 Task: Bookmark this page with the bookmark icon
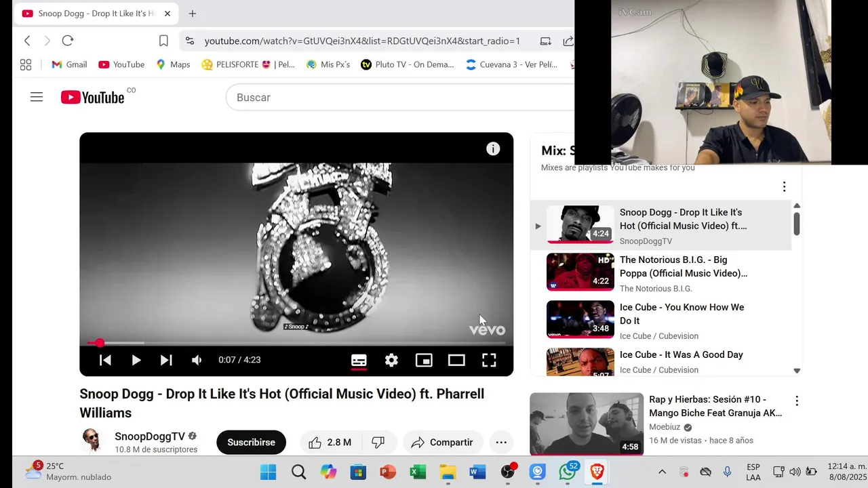point(163,41)
